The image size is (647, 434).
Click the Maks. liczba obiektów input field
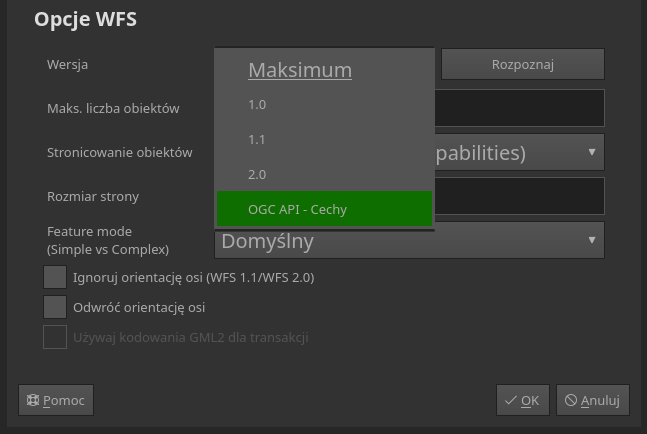point(518,108)
